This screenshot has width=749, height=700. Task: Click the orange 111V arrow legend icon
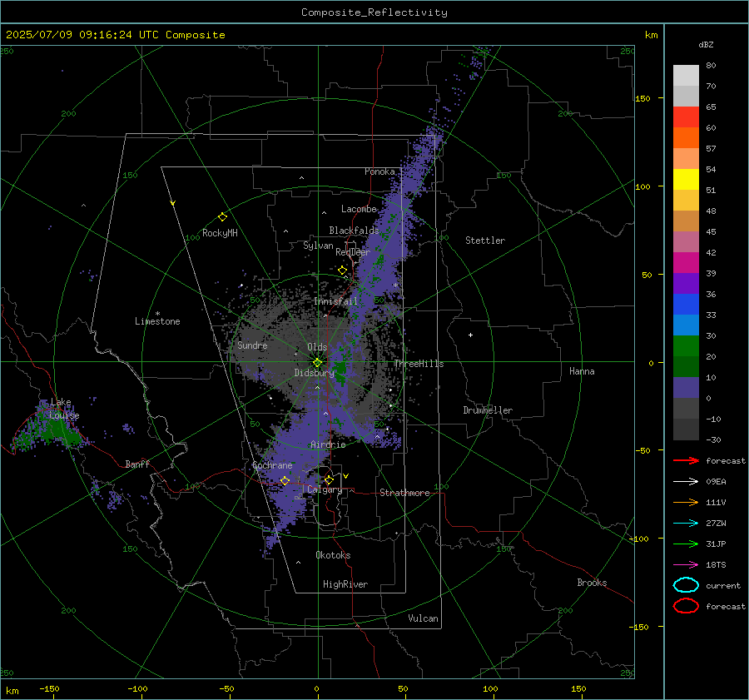click(x=686, y=502)
